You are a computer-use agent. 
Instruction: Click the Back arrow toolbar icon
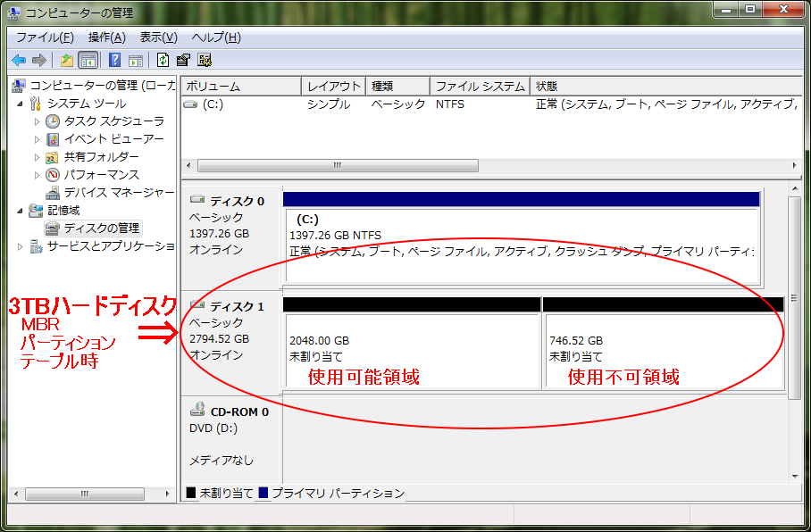18,60
